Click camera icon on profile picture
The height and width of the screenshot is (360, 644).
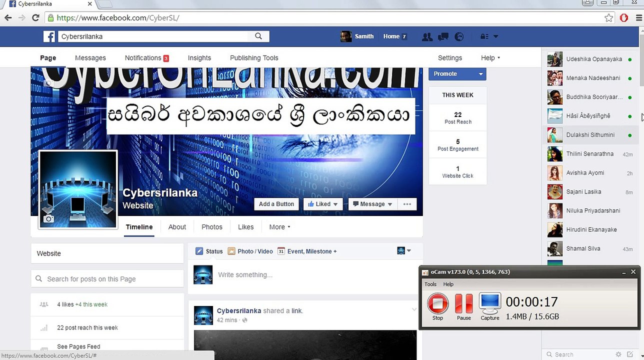(48, 219)
